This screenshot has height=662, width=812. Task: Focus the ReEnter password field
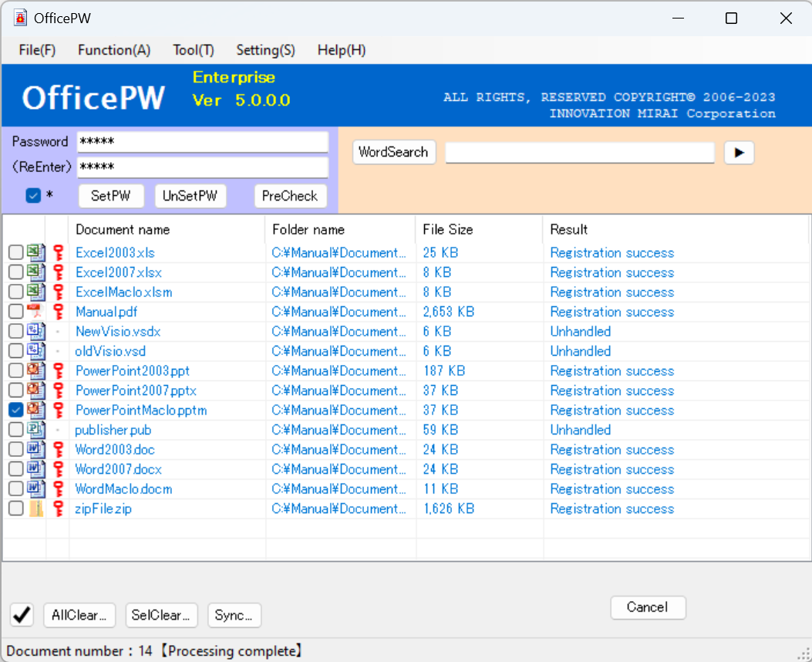click(x=203, y=167)
